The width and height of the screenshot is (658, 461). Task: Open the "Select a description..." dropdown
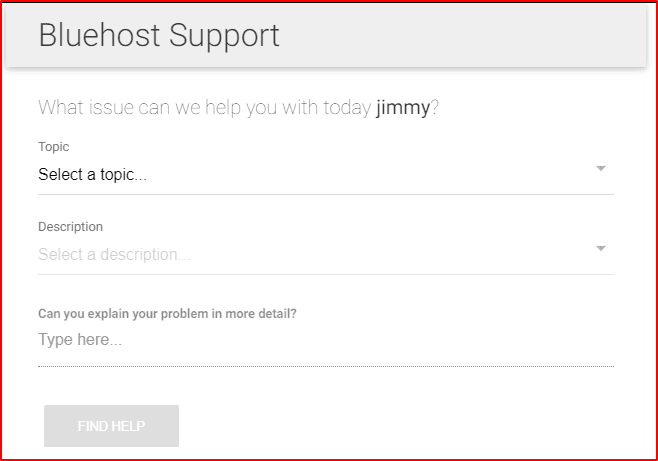point(300,255)
